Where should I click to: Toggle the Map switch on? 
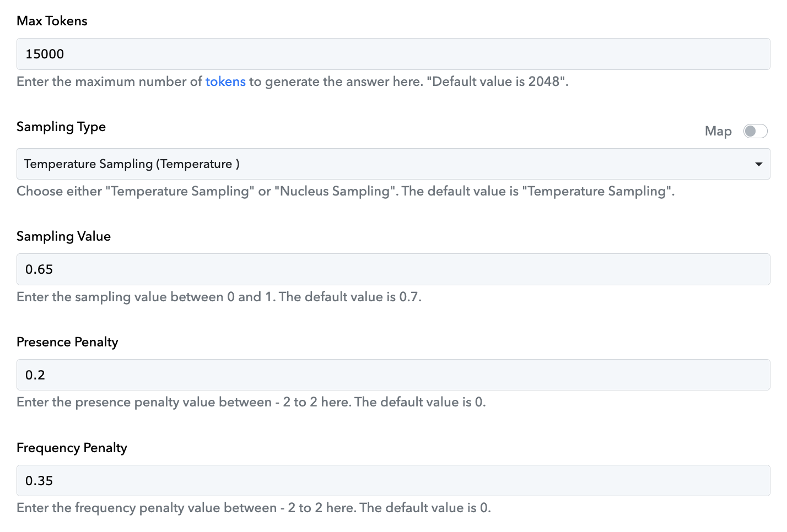(x=755, y=131)
